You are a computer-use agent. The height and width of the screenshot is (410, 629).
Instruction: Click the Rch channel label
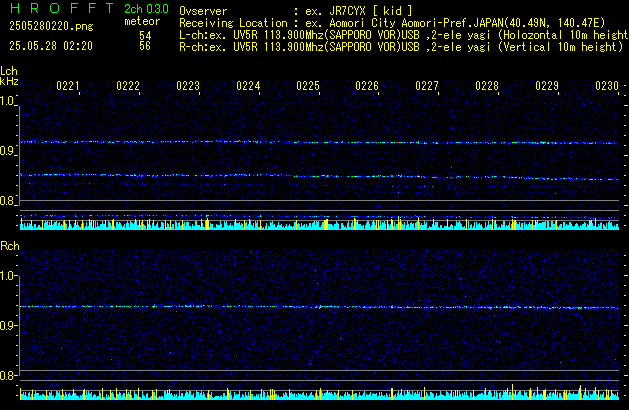[10, 246]
